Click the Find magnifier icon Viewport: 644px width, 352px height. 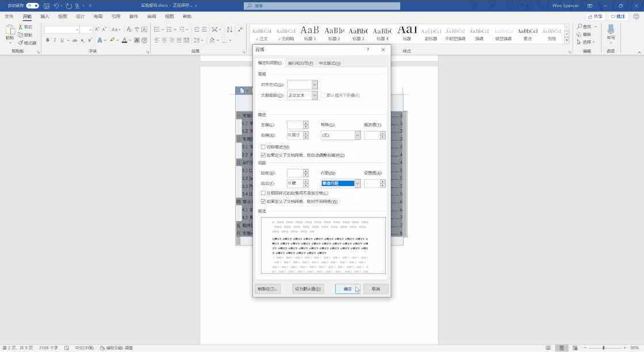tap(580, 26)
